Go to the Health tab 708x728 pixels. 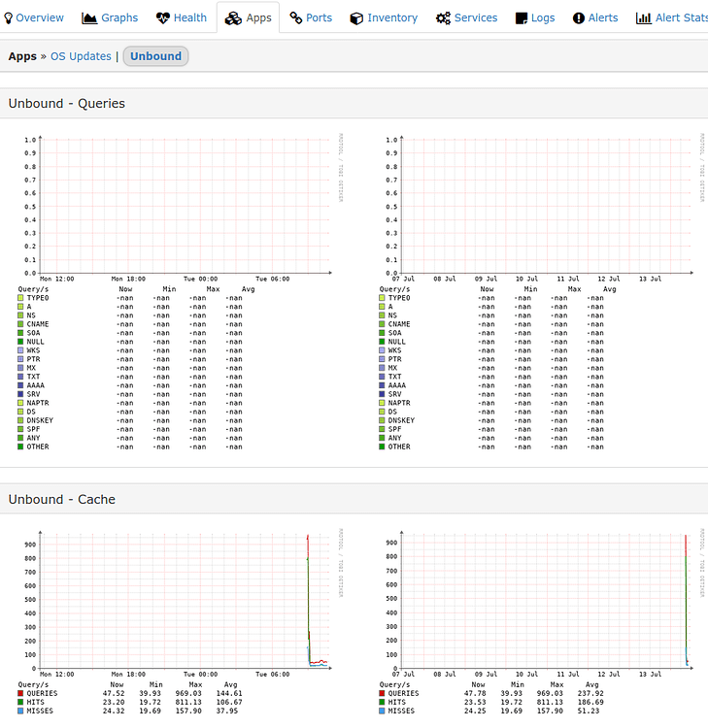[182, 17]
